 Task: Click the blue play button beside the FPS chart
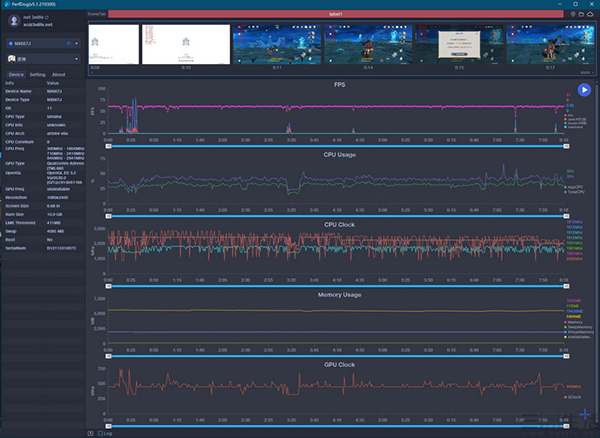(584, 90)
